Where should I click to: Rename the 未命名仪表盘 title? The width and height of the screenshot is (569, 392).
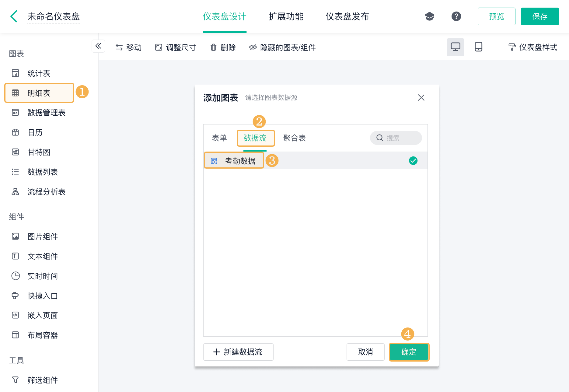click(x=54, y=16)
